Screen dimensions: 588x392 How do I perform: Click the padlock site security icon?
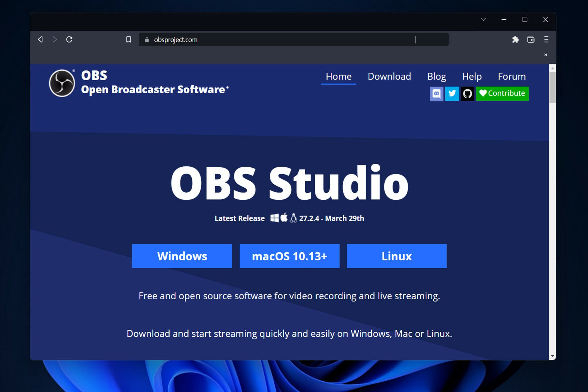point(147,40)
